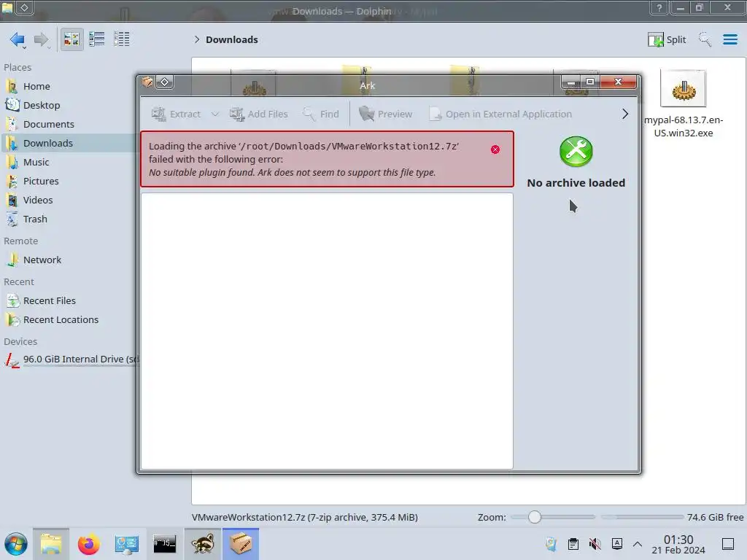Screen dimensions: 747x560
Task: Toggle Split view in Dolphin
Action: point(667,39)
